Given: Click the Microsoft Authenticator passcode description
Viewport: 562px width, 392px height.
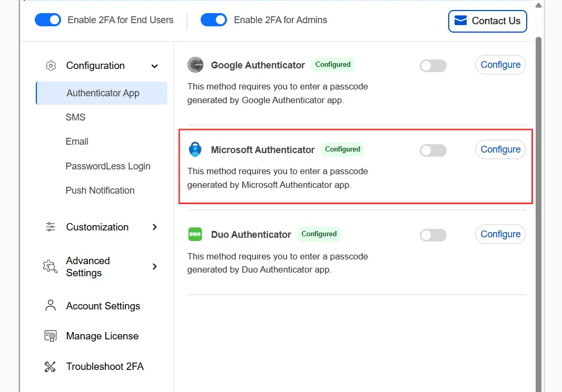Looking at the screenshot, I should coord(278,178).
